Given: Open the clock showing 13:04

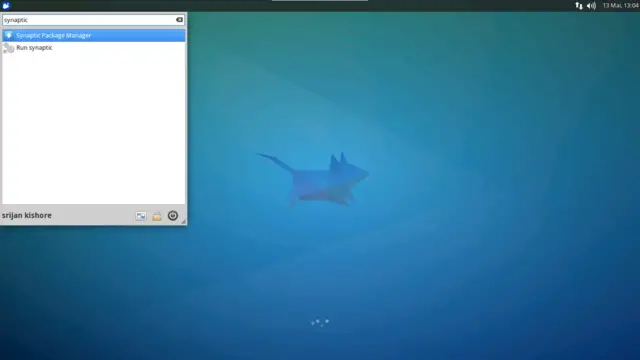Looking at the screenshot, I should coord(620,5).
